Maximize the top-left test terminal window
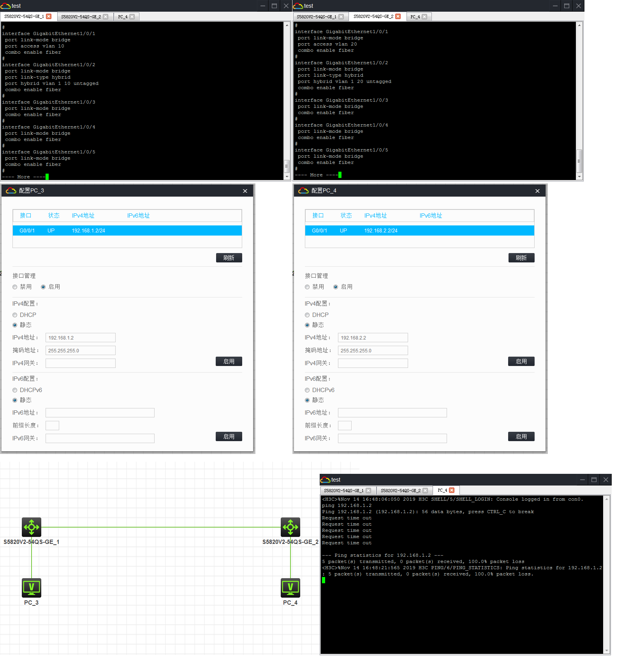 click(x=274, y=6)
